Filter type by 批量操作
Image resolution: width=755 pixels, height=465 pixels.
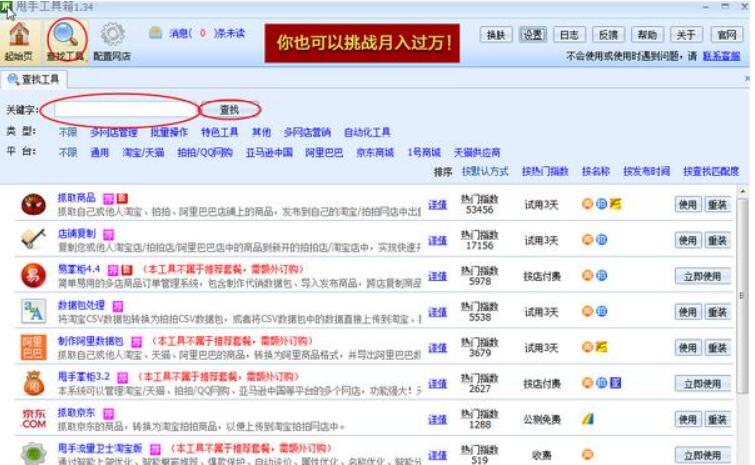(169, 132)
